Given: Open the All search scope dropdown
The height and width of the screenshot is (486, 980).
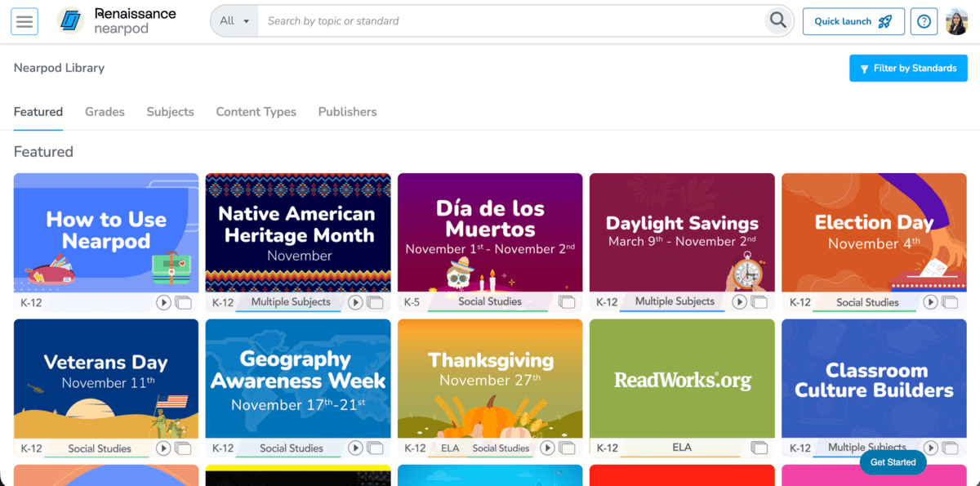Looking at the screenshot, I should click(x=234, y=20).
